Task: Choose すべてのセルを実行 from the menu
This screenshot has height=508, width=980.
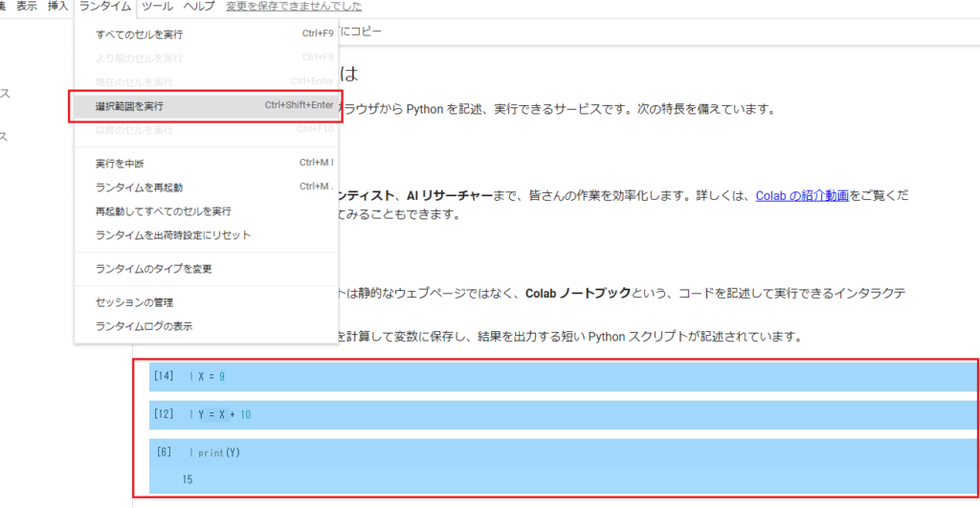Action: click(139, 34)
